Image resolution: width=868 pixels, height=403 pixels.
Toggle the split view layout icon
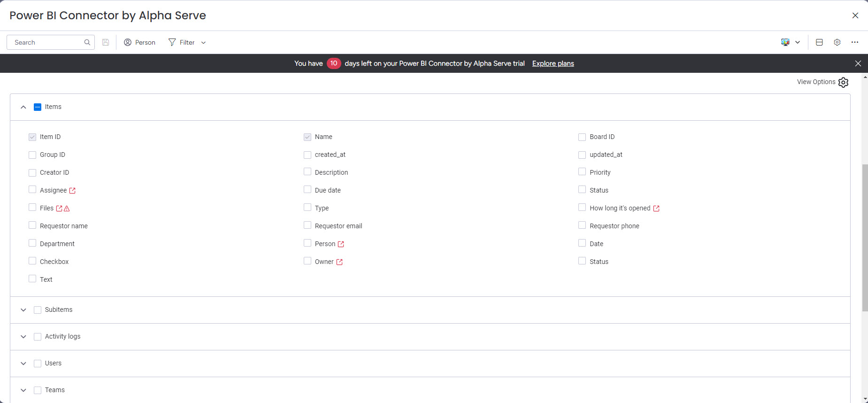click(x=819, y=42)
